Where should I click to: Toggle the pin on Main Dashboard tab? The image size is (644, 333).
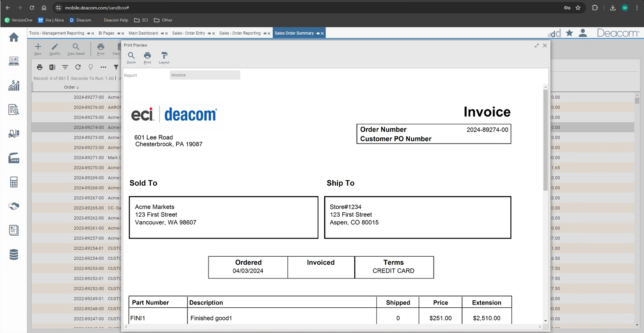click(162, 33)
